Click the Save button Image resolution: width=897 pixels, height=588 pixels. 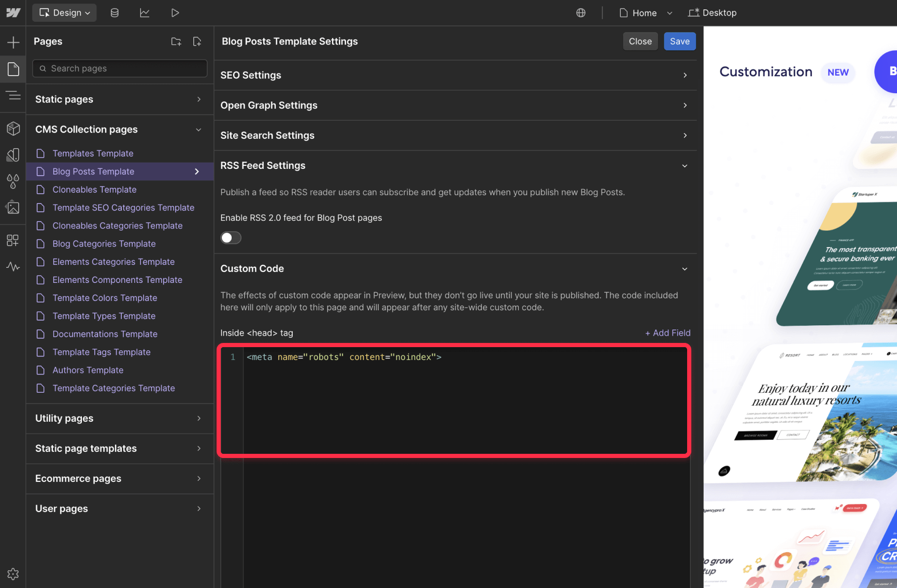click(x=679, y=41)
